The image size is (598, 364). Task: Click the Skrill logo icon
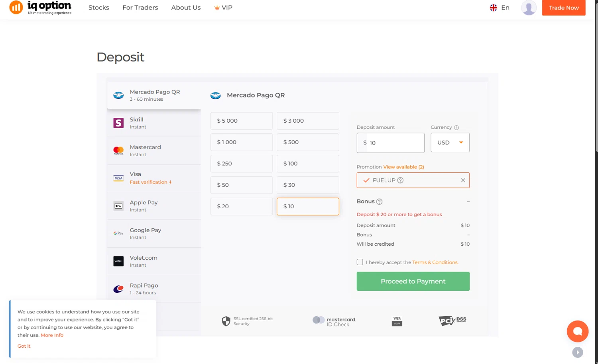(x=118, y=123)
